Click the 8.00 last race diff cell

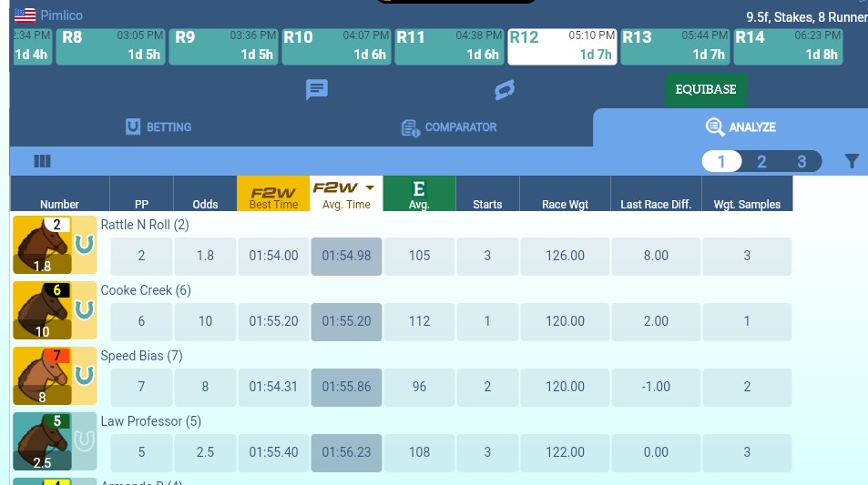tap(656, 256)
